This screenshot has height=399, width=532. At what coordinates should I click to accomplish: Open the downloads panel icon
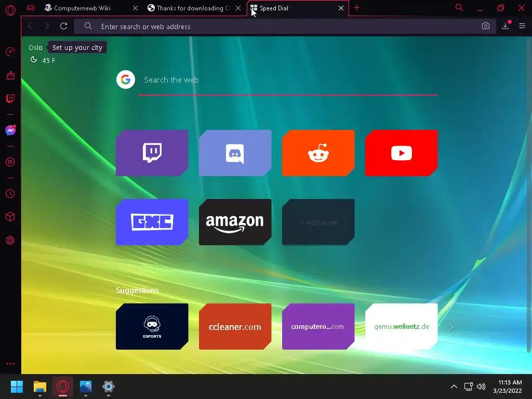(506, 26)
